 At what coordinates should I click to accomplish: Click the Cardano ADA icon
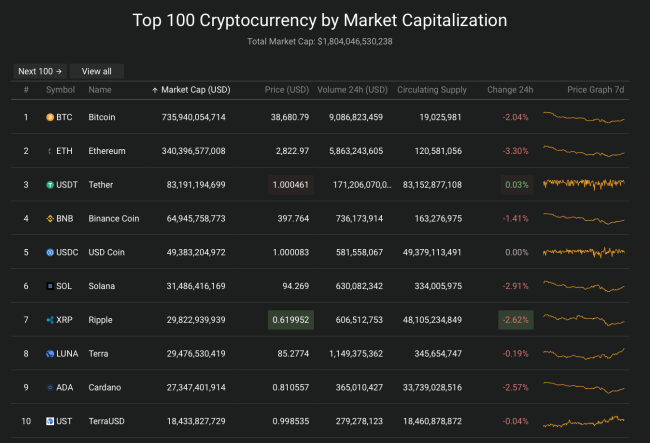50,387
